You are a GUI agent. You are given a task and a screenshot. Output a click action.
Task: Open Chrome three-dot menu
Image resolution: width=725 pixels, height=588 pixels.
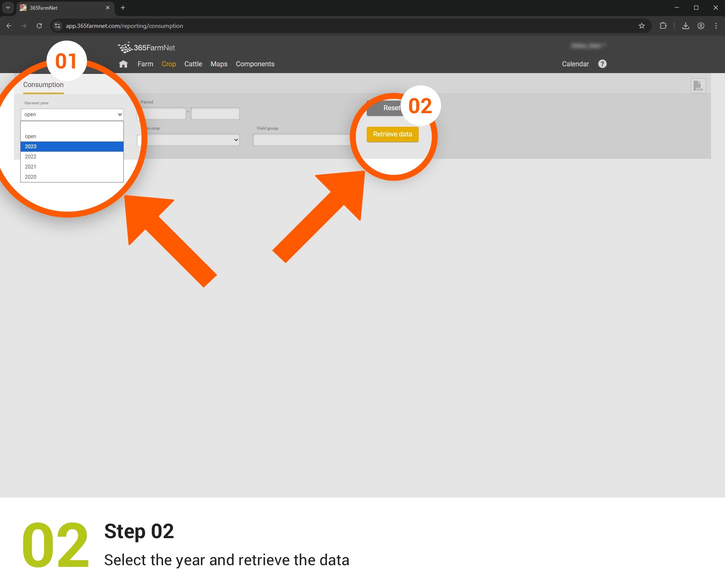(x=716, y=26)
